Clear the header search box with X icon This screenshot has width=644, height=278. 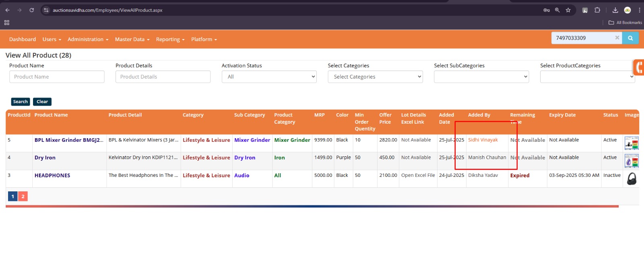[x=617, y=38]
